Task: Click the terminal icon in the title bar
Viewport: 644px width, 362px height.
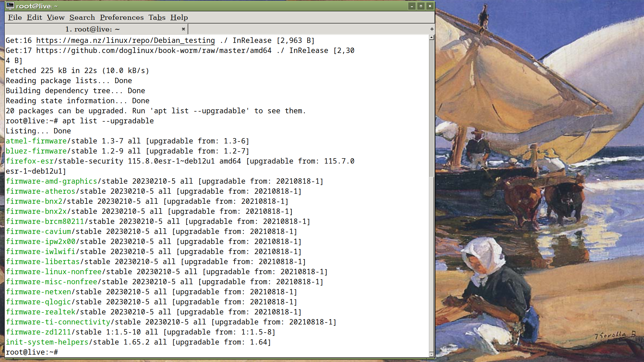Action: (10, 6)
